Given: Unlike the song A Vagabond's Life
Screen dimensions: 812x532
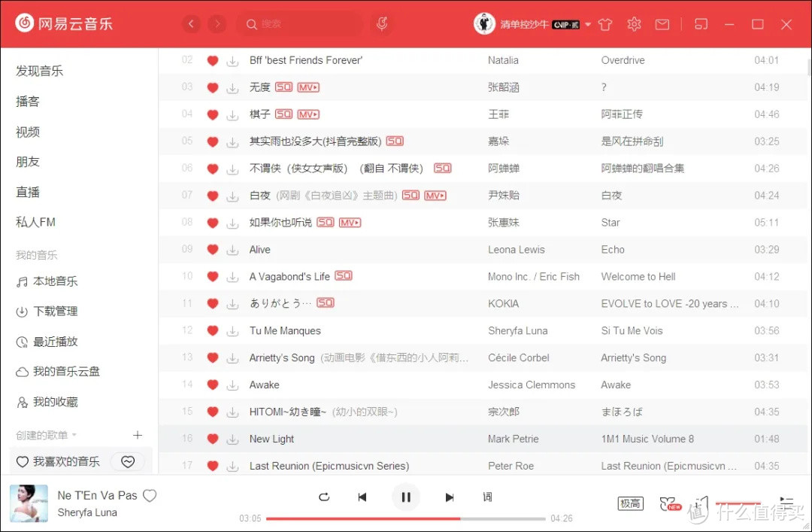Looking at the screenshot, I should [212, 276].
